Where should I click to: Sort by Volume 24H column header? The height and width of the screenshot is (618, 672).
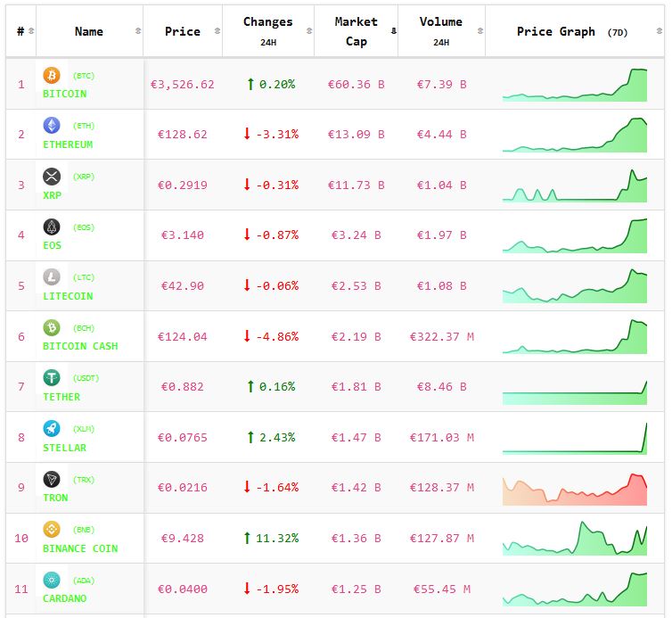click(x=440, y=31)
